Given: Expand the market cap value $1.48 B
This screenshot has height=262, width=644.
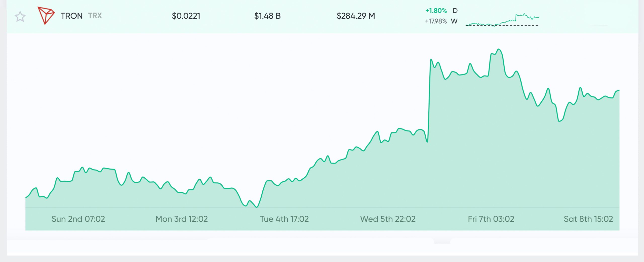Looking at the screenshot, I should click(267, 16).
